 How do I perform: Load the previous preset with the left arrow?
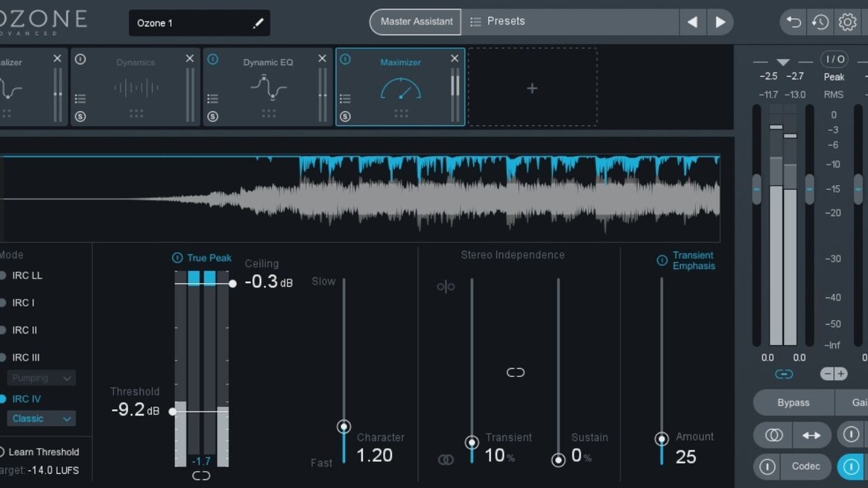(x=692, y=22)
